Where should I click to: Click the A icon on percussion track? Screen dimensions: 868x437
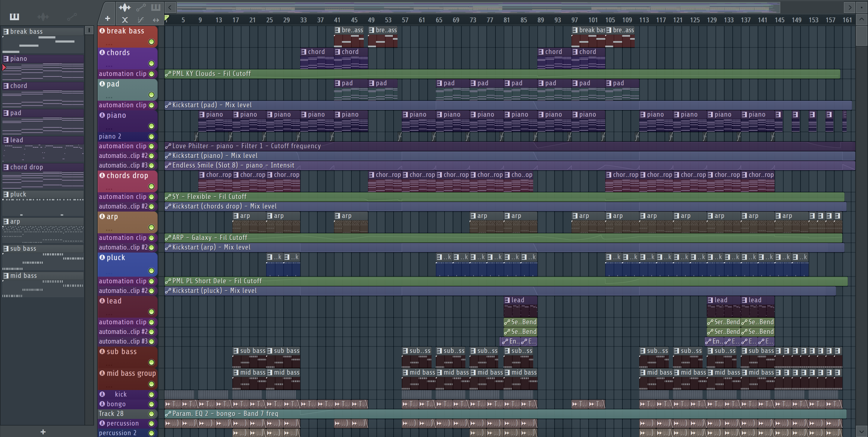pyautogui.click(x=102, y=423)
